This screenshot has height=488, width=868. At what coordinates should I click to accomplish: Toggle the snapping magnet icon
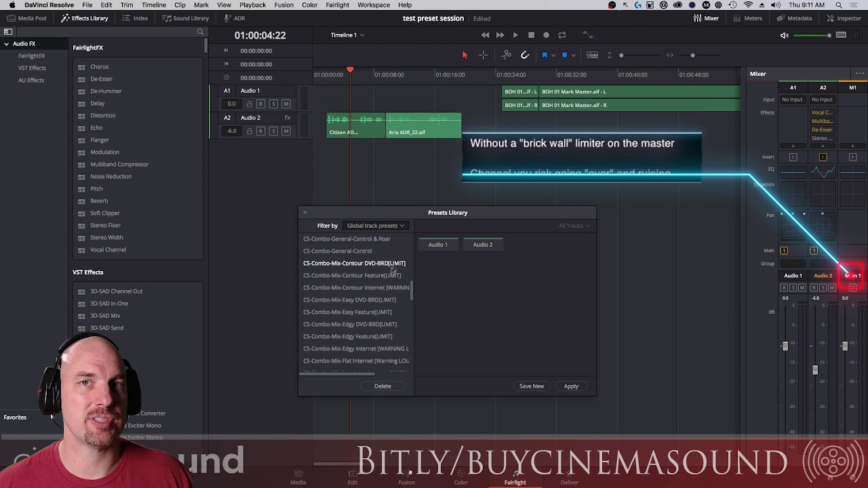pyautogui.click(x=525, y=55)
